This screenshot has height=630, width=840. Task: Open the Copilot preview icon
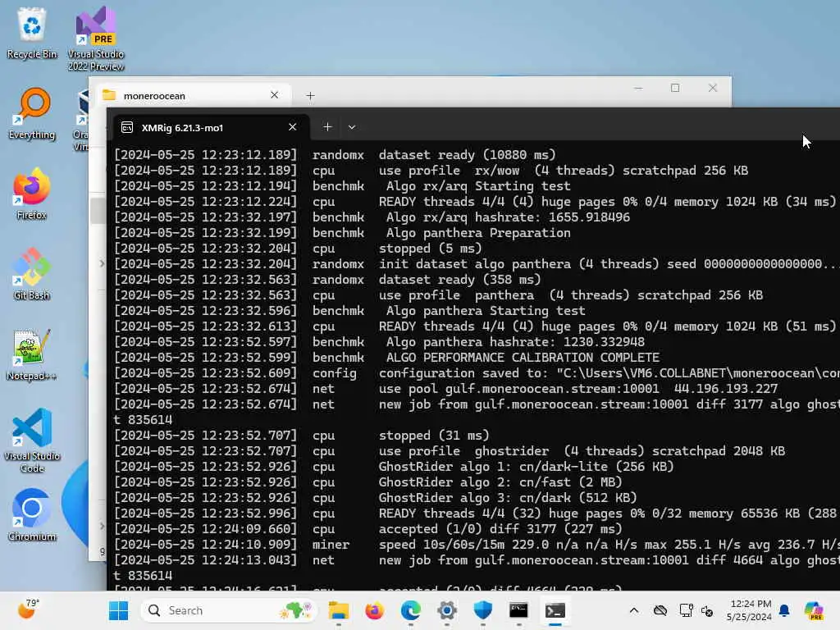click(x=814, y=610)
